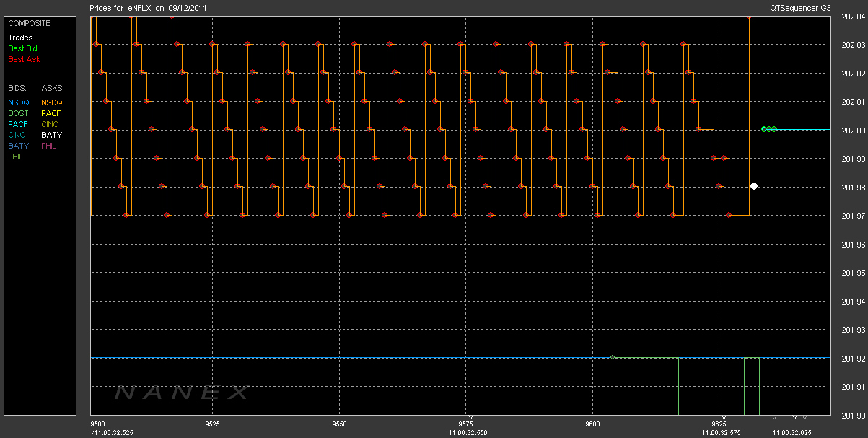
Task: Click the green best-bid circles at 202.00
Action: (769, 129)
